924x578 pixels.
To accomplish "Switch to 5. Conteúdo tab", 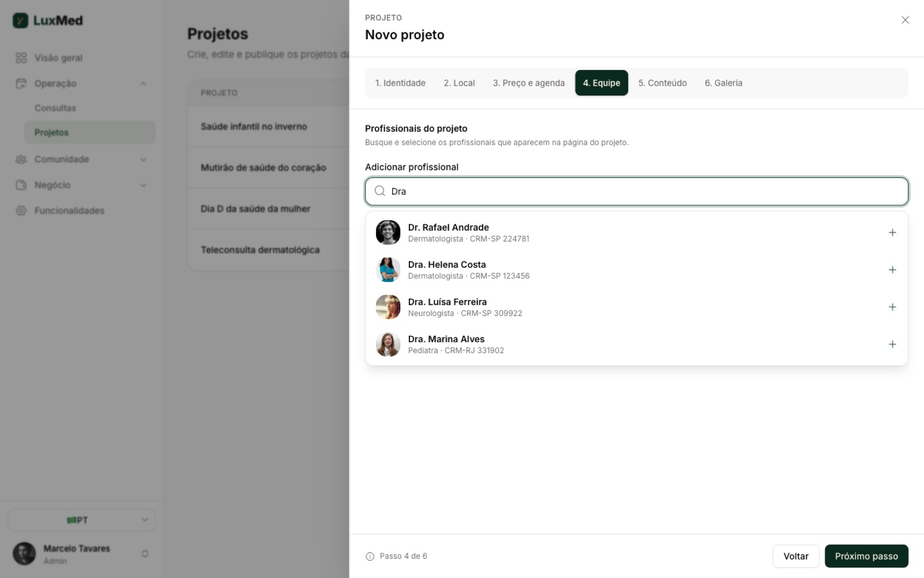I will point(662,83).
